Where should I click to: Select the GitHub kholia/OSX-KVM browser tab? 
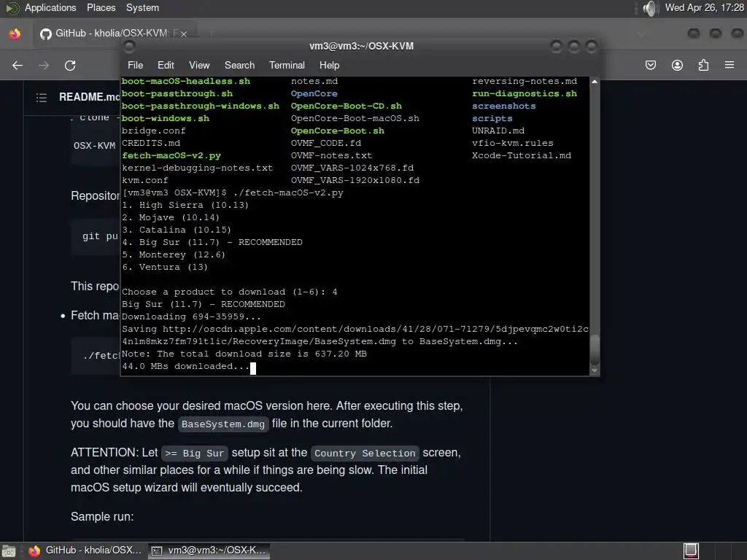113,34
